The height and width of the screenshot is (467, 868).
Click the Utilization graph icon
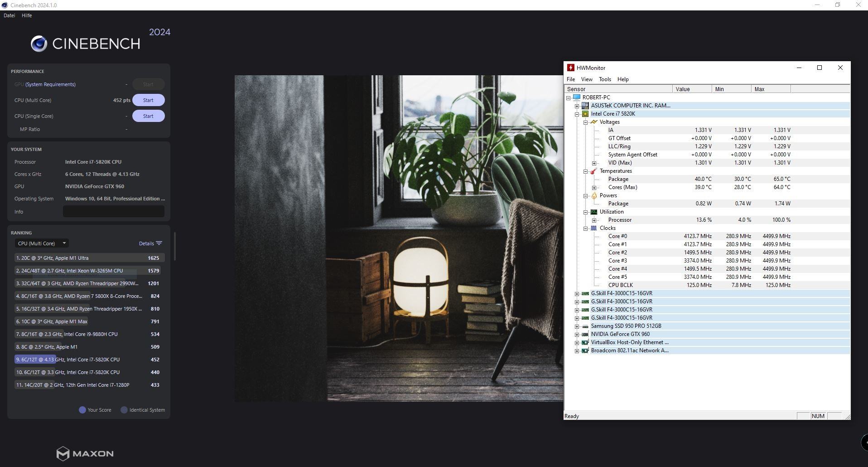[594, 212]
